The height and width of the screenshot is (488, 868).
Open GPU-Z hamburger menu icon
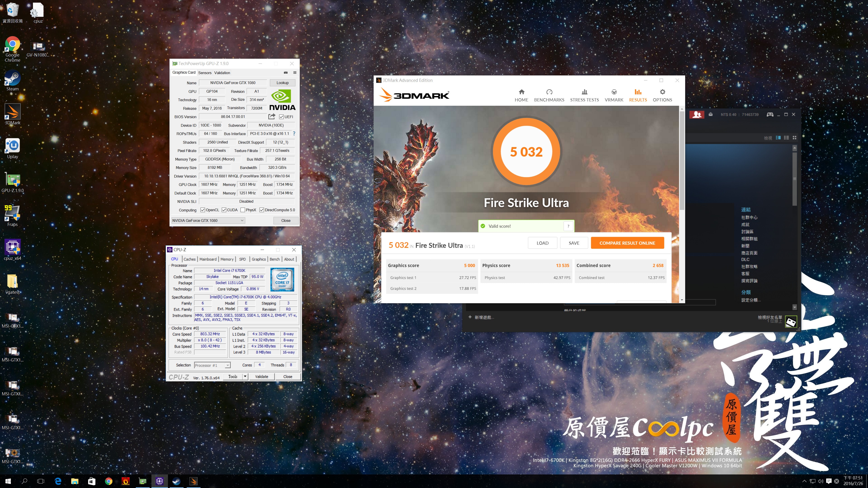(x=295, y=72)
